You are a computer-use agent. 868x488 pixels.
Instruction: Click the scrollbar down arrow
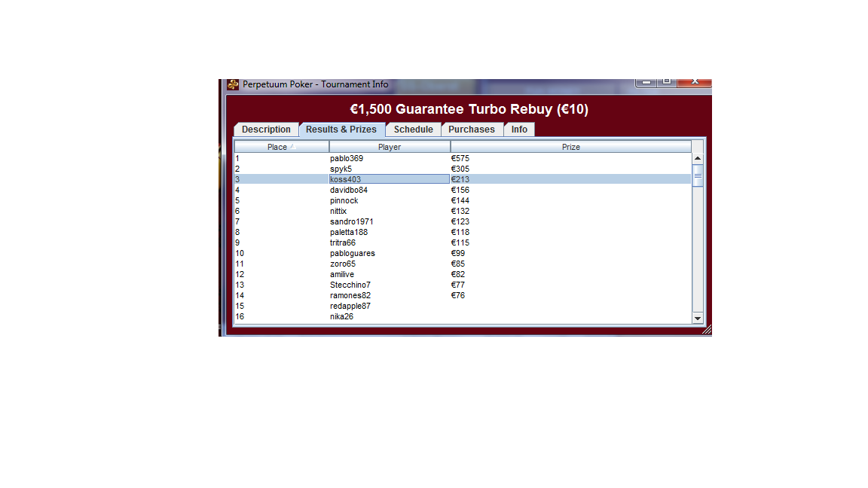[x=697, y=318]
